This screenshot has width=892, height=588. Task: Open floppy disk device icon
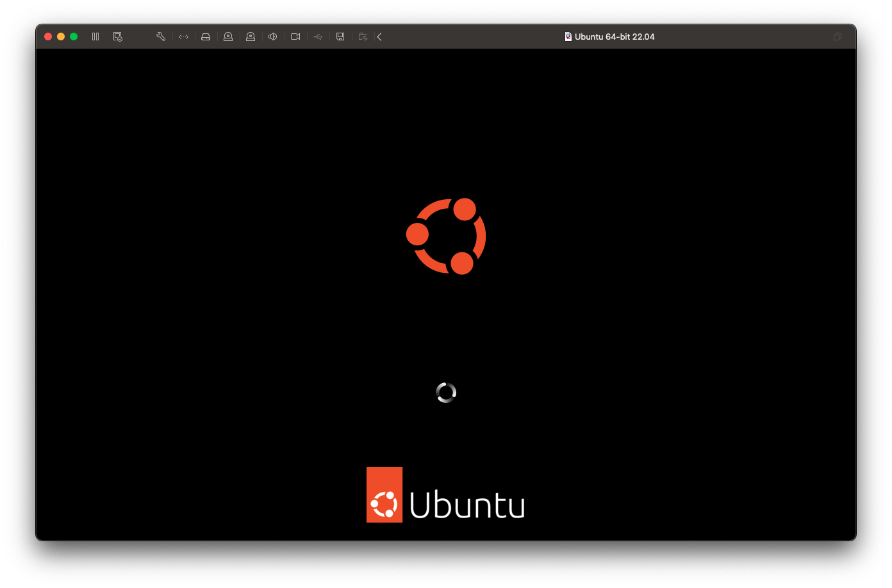(x=340, y=37)
